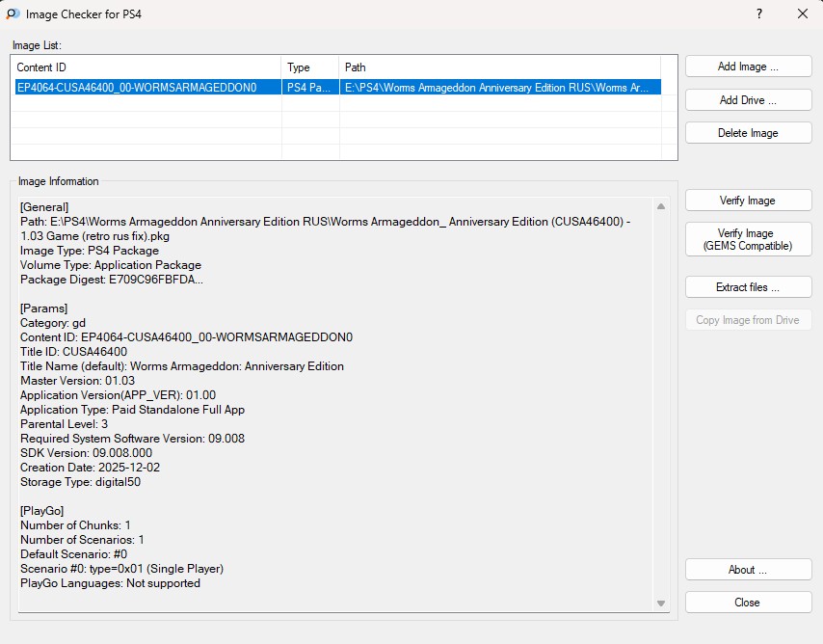Close the window using the title bar X
This screenshot has width=823, height=644.
(x=802, y=13)
